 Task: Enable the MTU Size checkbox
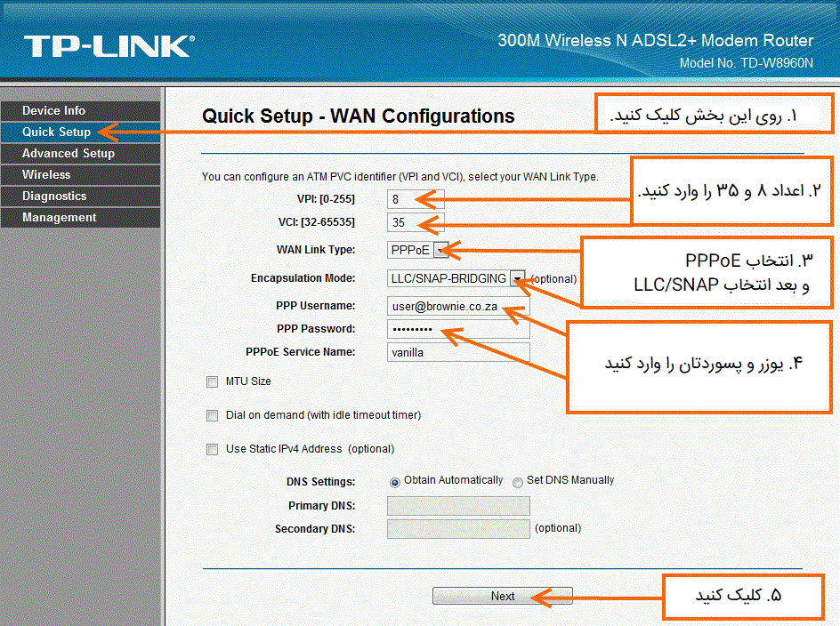point(212,381)
